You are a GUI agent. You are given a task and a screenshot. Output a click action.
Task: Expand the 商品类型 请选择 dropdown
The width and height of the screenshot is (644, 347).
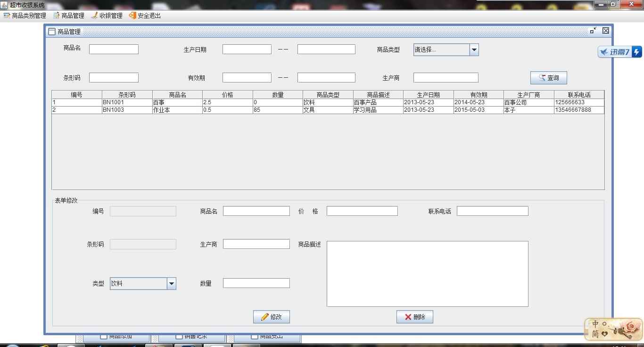474,50
